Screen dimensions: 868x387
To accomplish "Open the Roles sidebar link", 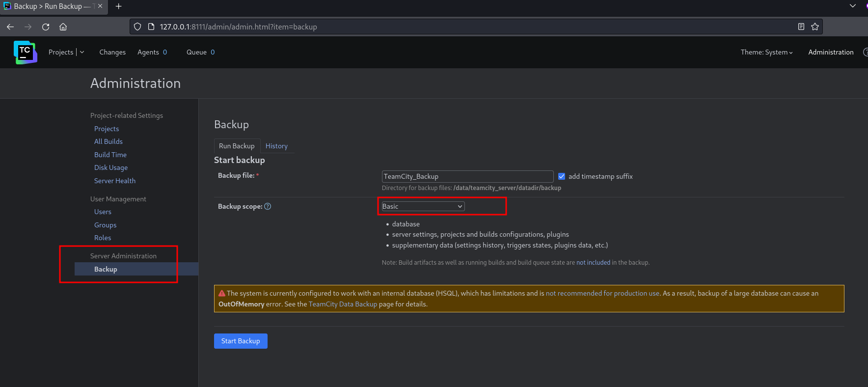I will 103,238.
